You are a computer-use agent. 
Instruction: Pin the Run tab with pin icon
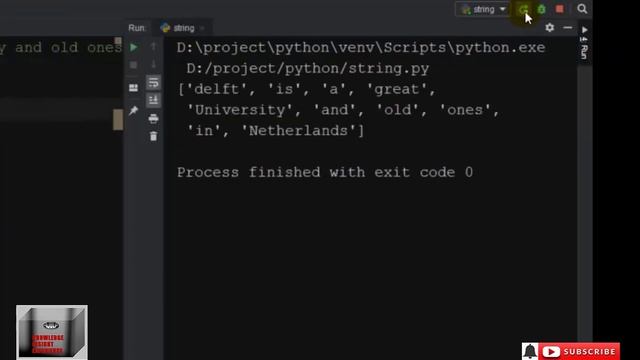[x=133, y=110]
